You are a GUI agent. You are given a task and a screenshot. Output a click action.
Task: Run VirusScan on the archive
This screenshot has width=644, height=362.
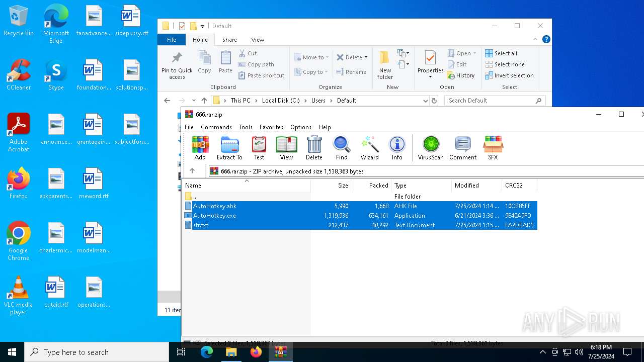click(x=431, y=148)
